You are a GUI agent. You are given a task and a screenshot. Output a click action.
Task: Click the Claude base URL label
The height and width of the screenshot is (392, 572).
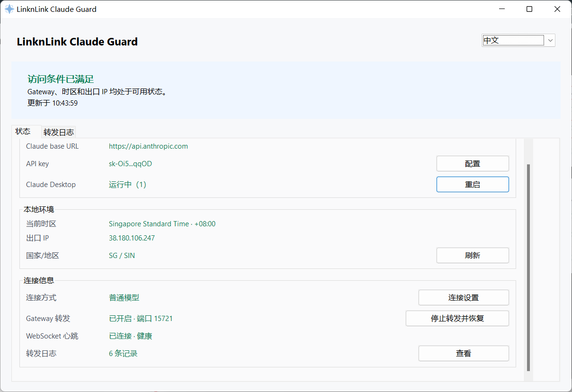(53, 146)
